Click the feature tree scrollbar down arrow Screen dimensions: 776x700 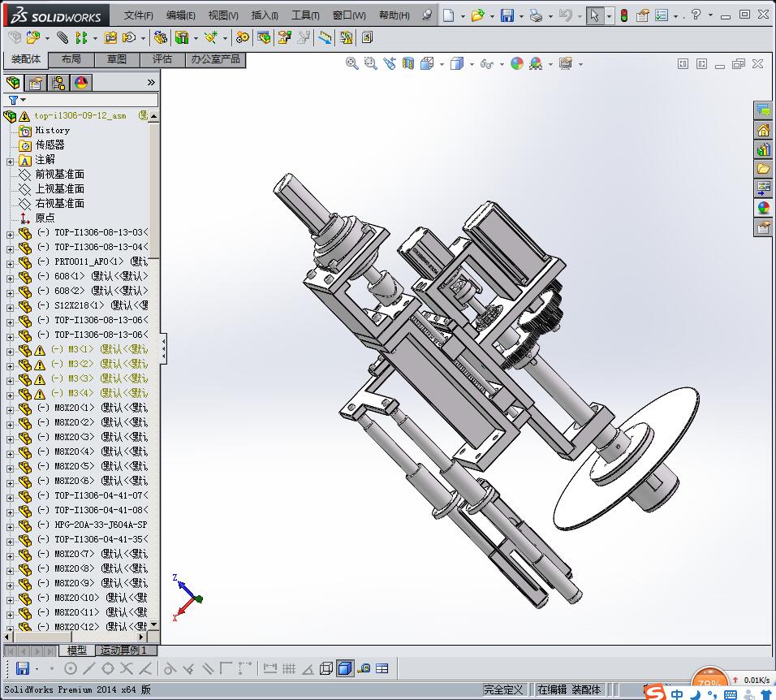pyautogui.click(x=154, y=625)
